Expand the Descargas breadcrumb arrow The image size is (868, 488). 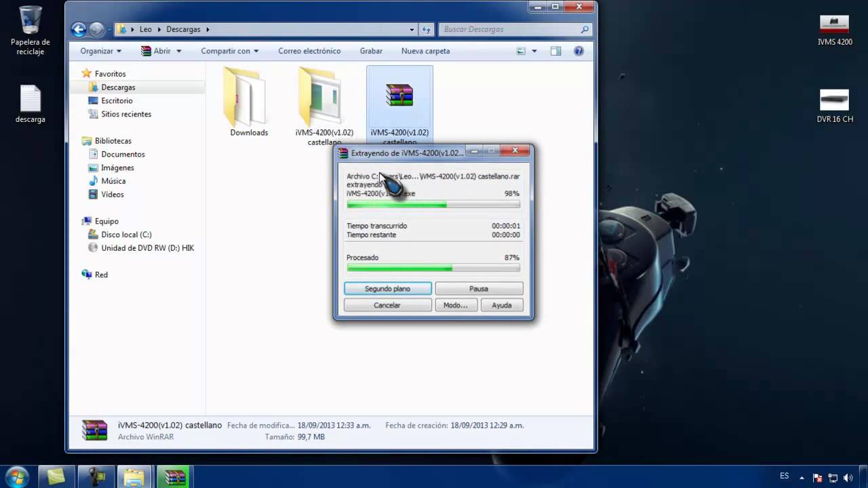208,30
